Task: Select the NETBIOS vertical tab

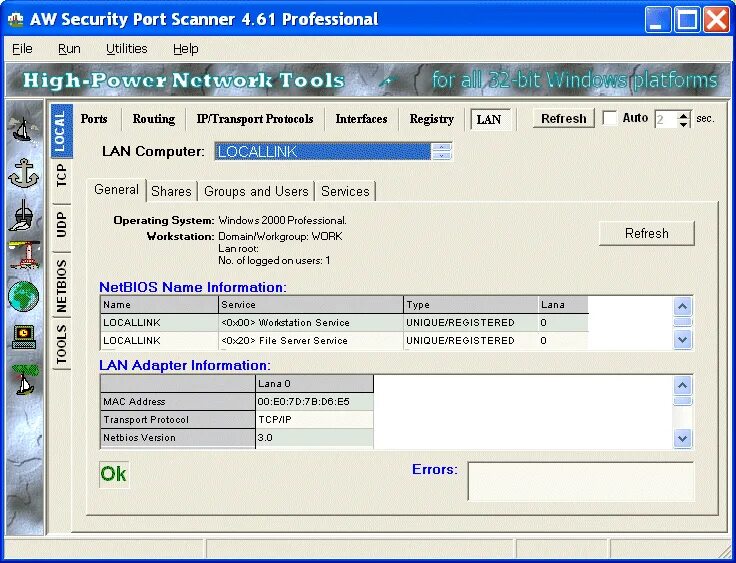Action: [61, 286]
